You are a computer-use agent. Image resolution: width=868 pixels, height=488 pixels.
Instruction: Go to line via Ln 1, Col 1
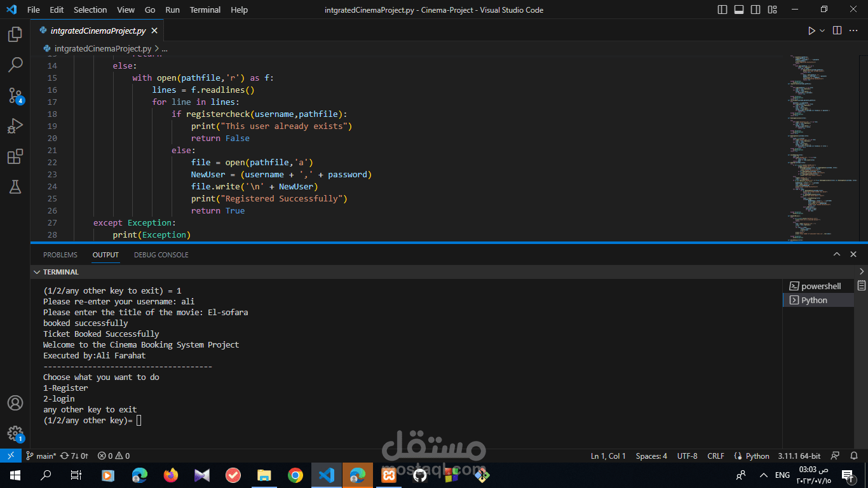pos(608,456)
